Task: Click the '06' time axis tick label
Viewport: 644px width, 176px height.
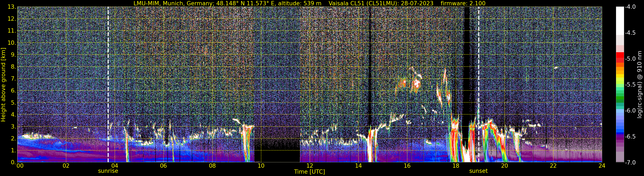Action: [x=163, y=166]
